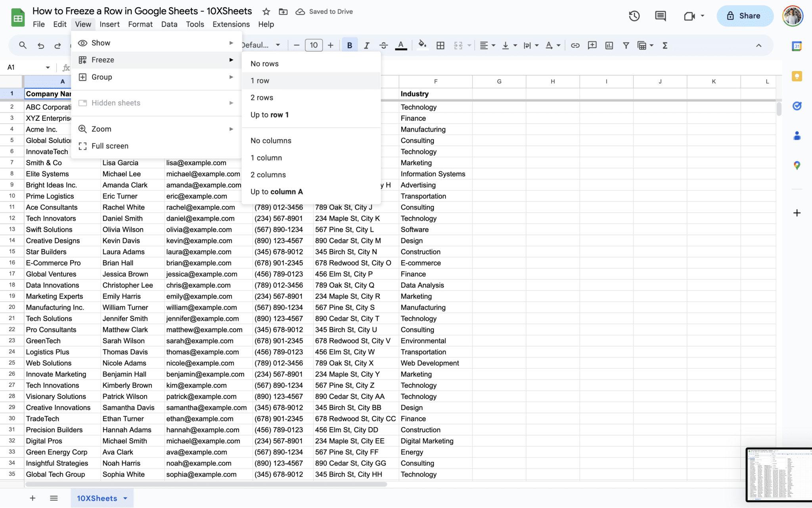Image resolution: width=812 pixels, height=508 pixels.
Task: Open the 10XSheets tab dropdown arrow
Action: 125,498
